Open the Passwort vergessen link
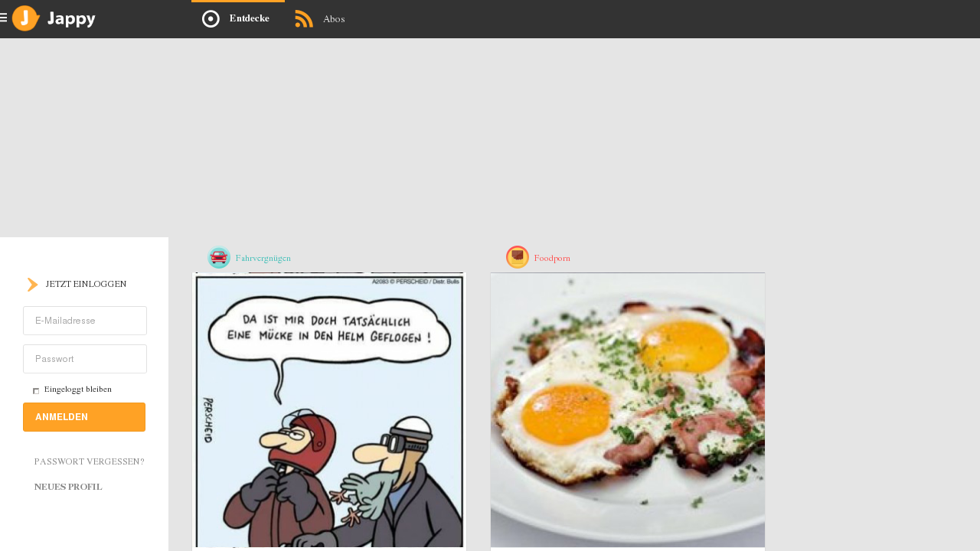980x551 pixels. click(90, 462)
